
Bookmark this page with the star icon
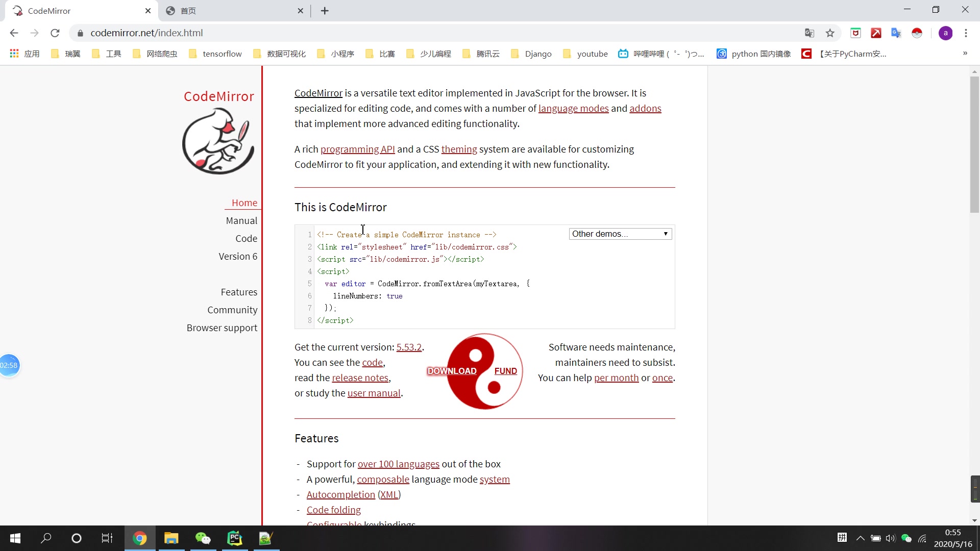point(830,33)
